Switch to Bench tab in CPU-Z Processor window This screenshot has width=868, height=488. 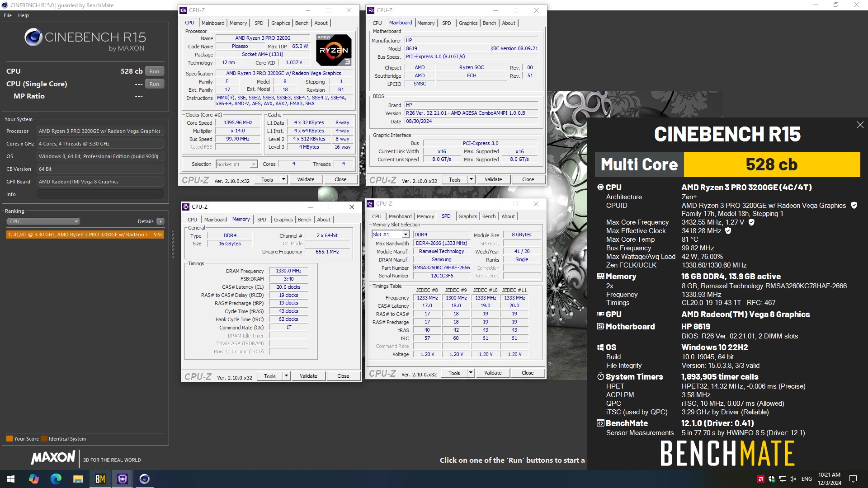click(302, 23)
